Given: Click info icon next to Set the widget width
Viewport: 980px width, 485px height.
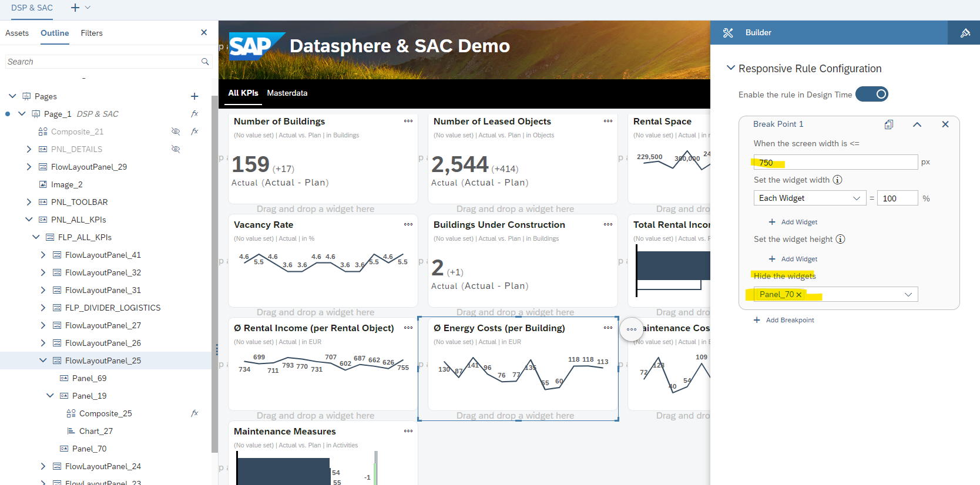Looking at the screenshot, I should pos(838,180).
